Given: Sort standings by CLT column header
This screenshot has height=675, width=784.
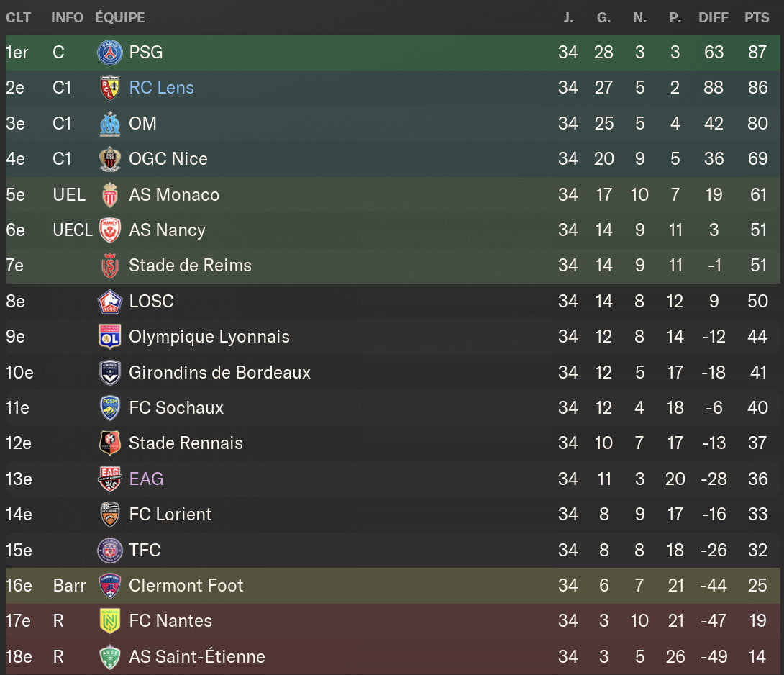Looking at the screenshot, I should (18, 17).
